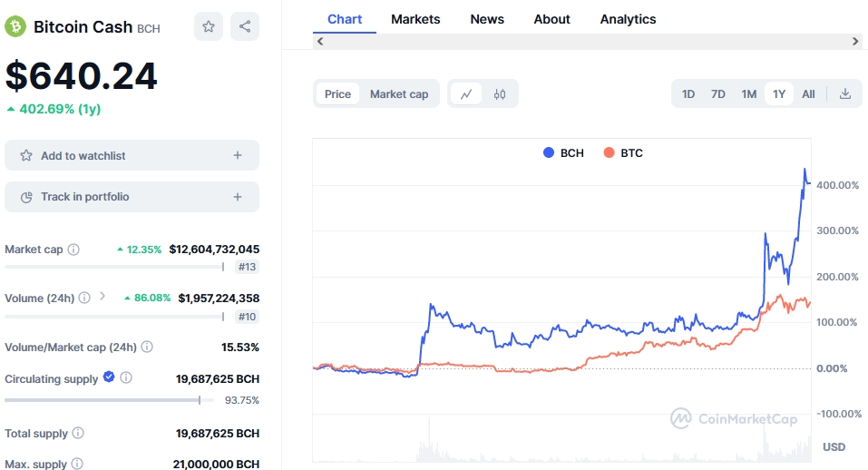This screenshot has width=868, height=470.
Task: Switch chart to Market cap
Action: (399, 94)
